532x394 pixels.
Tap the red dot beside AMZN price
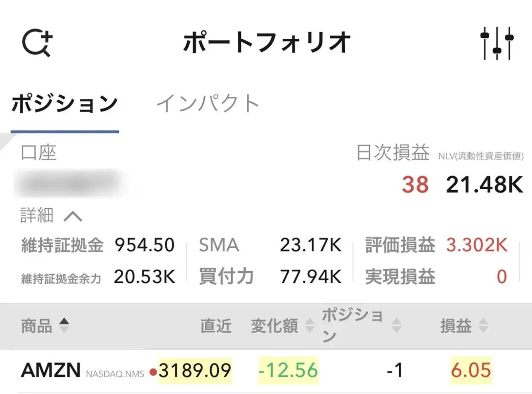153,373
